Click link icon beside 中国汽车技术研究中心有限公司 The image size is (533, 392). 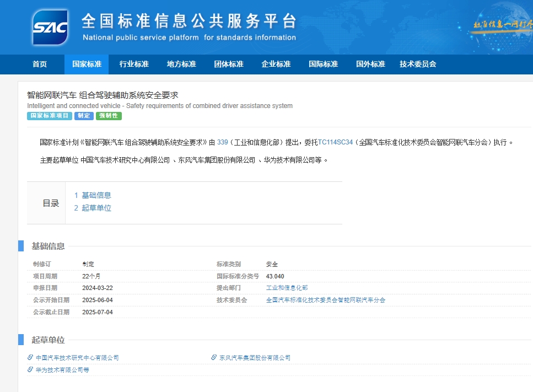pos(30,357)
